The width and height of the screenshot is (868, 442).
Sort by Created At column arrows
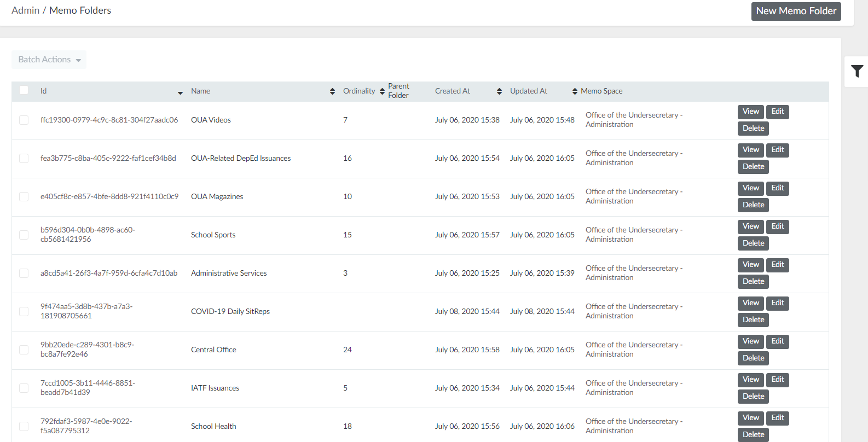[499, 91]
